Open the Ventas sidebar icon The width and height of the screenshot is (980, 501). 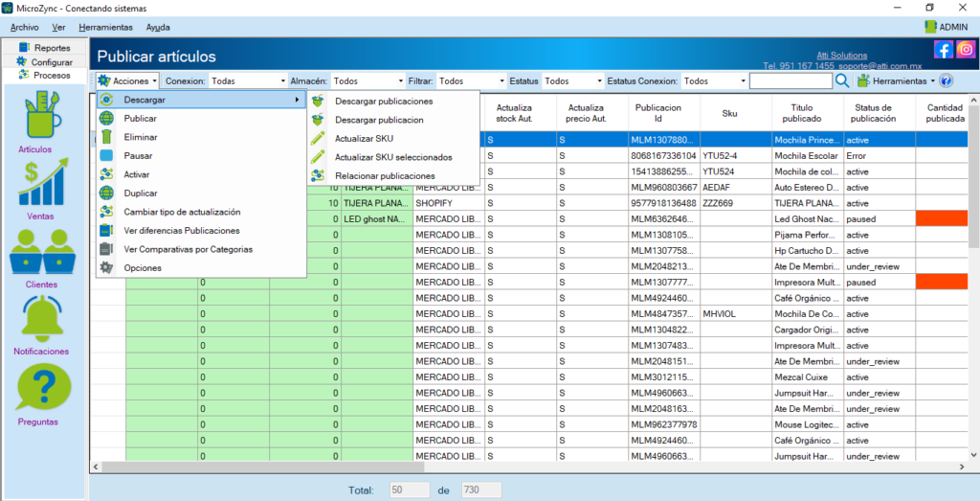tap(43, 183)
